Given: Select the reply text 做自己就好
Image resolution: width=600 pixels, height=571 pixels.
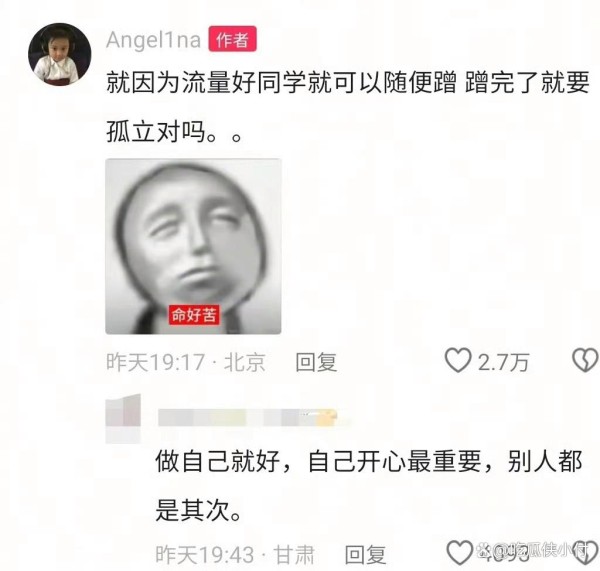Looking at the screenshot, I should [x=369, y=485].
